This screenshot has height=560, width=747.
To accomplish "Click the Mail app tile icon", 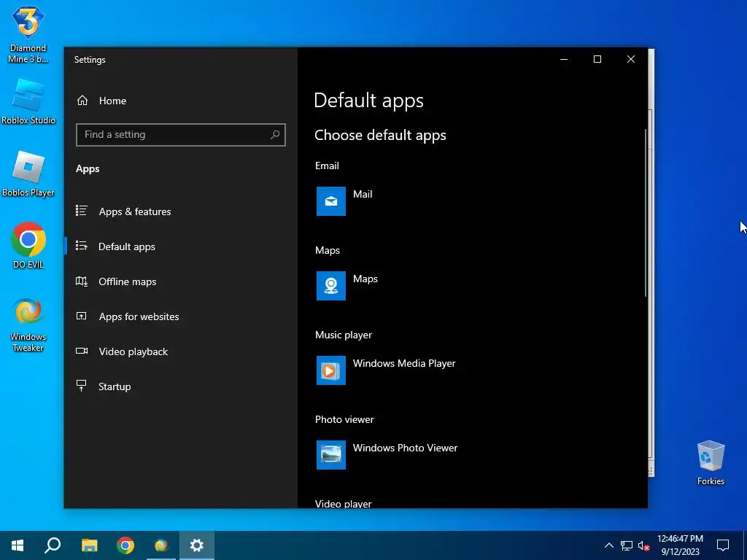I will point(331,201).
